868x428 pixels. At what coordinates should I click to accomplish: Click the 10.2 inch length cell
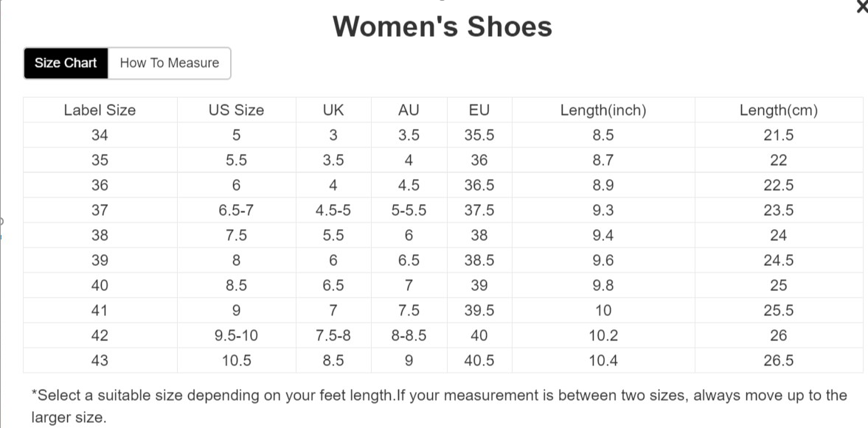[603, 336]
